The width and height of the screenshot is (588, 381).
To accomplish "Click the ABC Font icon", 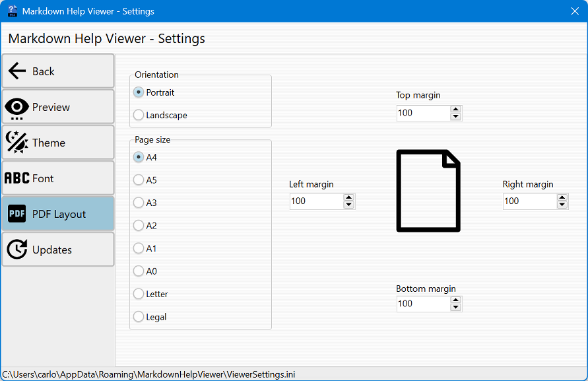I will click(17, 178).
